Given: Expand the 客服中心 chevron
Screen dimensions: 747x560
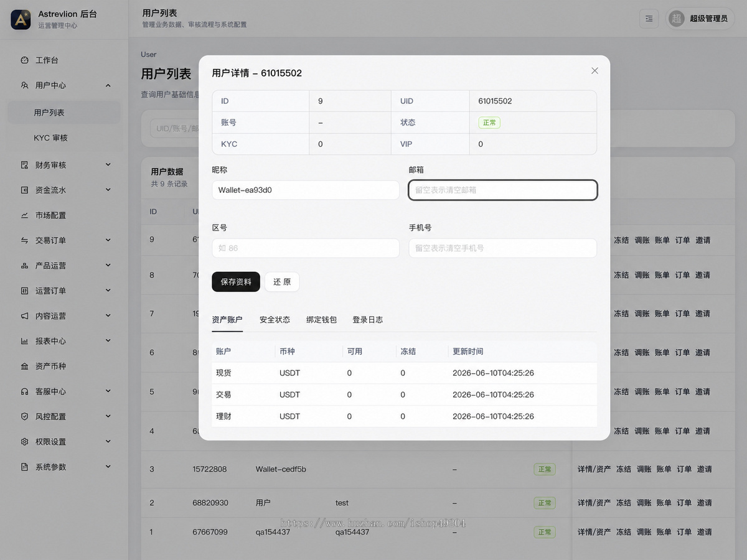Looking at the screenshot, I should click(x=108, y=391).
